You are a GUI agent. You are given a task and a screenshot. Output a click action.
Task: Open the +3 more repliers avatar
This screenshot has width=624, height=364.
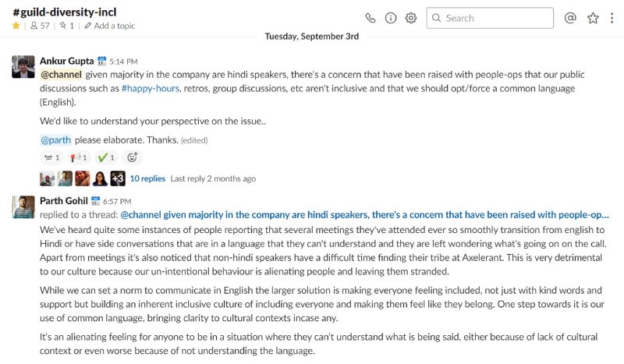[x=118, y=178]
